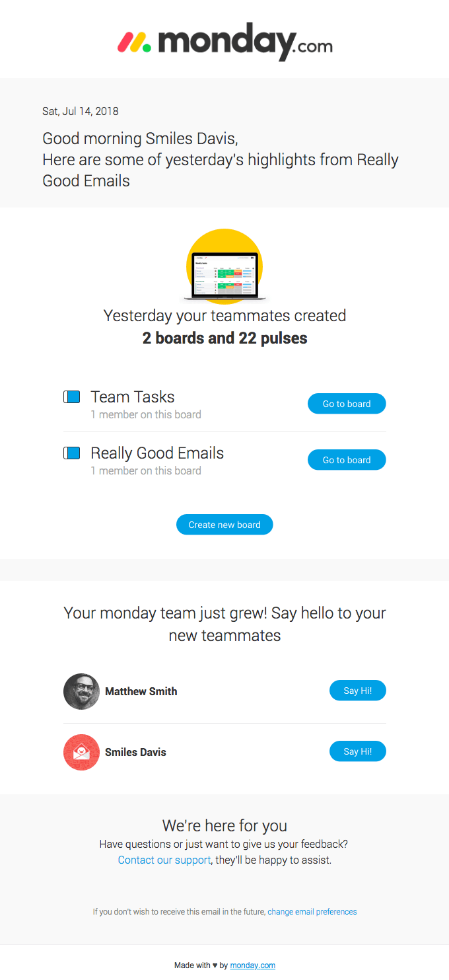Go to board for Really Good Emails
Viewport: 449px width, 980px height.
tap(347, 460)
